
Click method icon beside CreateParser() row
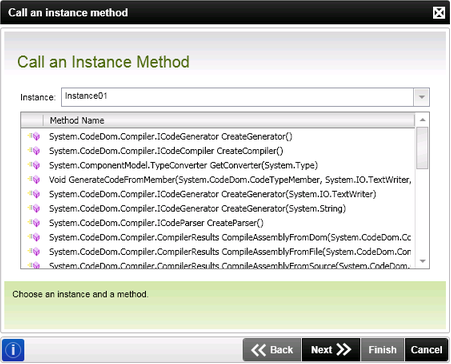(34, 223)
